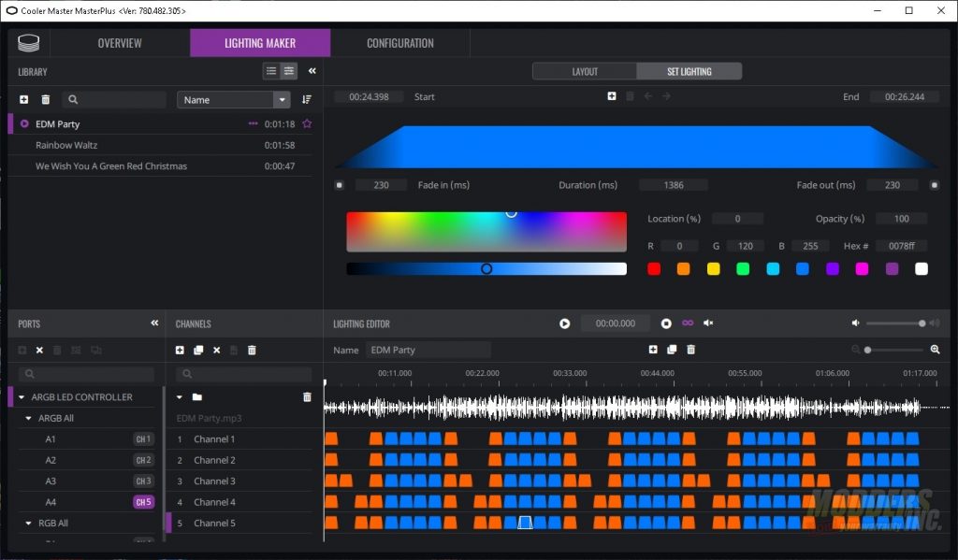Pick a hue in color spectrum
This screenshot has height=560, width=958.
486,232
